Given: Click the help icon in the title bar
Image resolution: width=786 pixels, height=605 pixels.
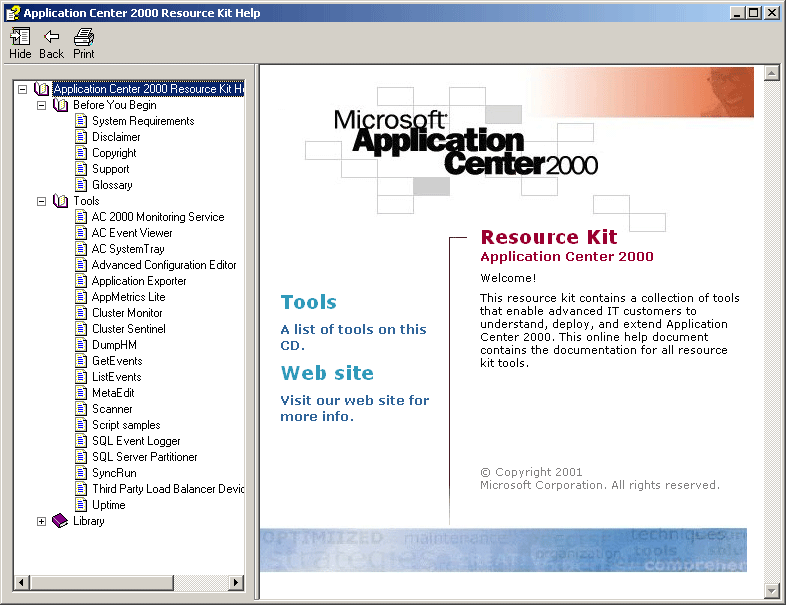Looking at the screenshot, I should pyautogui.click(x=13, y=13).
